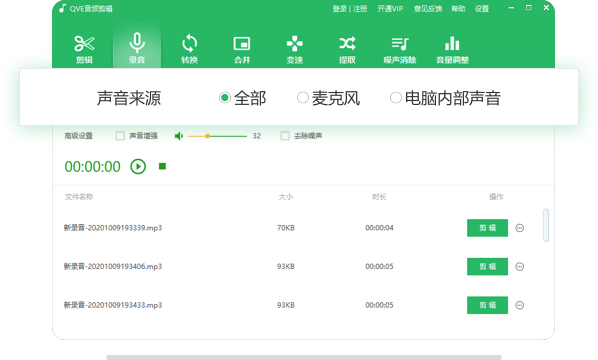598x360 pixels.
Task: Open the 合并 merge tool
Action: (x=242, y=49)
